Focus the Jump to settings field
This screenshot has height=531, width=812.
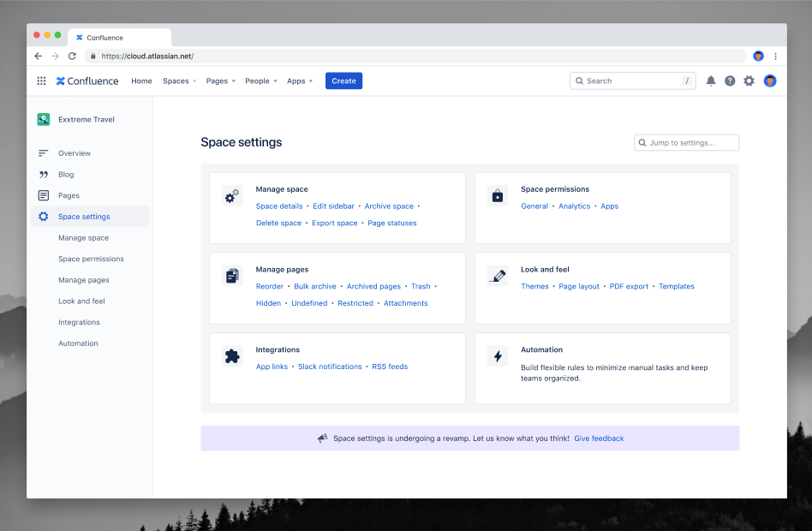(686, 142)
